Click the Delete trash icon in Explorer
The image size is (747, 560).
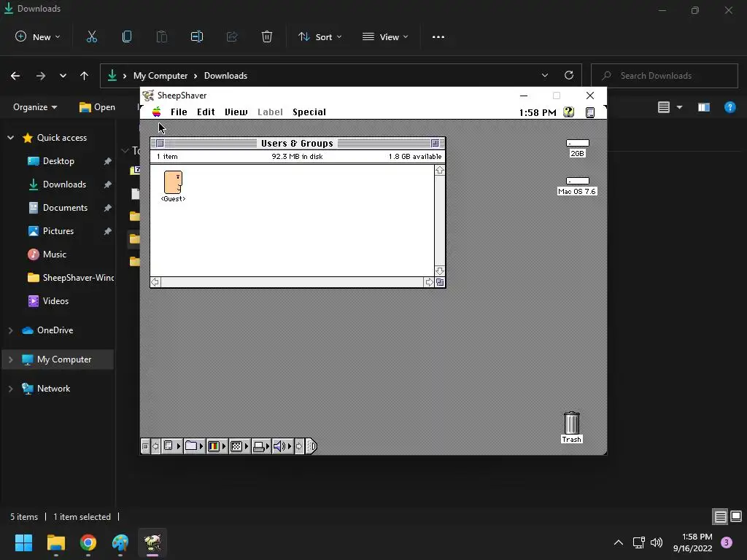(267, 36)
